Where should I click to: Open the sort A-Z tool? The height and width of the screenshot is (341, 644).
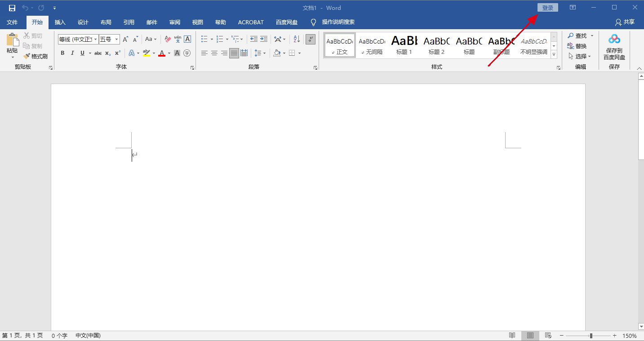coord(296,40)
